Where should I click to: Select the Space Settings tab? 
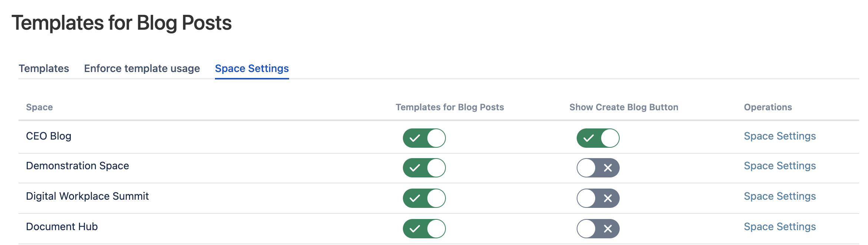coord(252,69)
